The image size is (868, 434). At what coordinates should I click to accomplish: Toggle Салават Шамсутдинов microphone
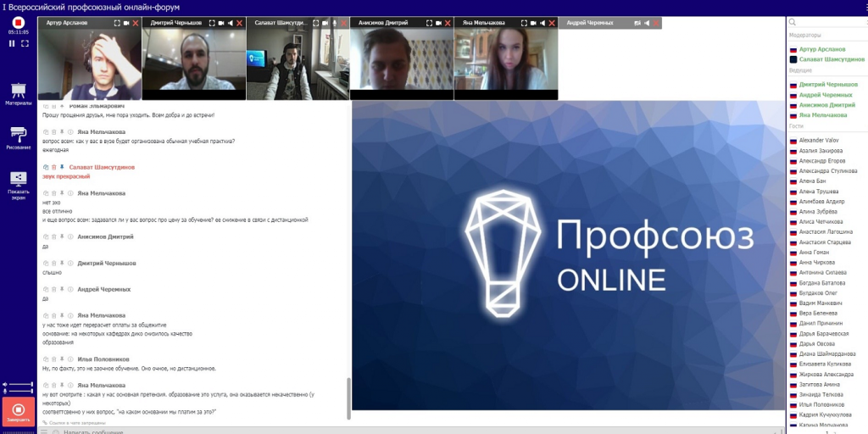click(334, 23)
